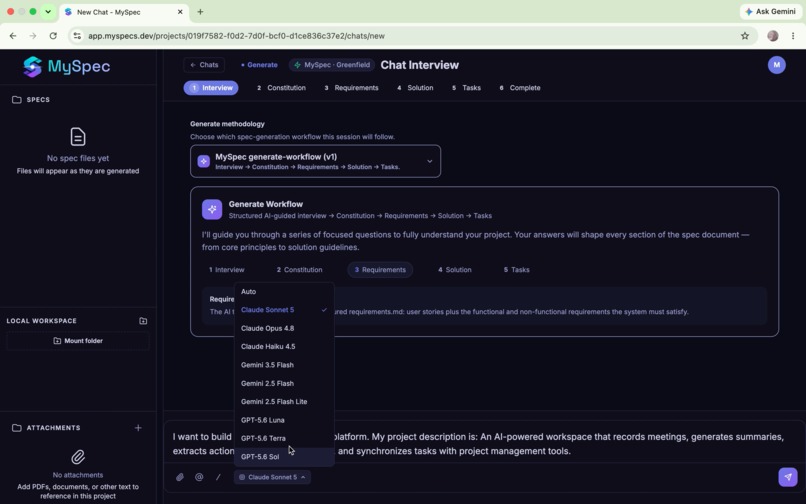Select 5 Tasks inside Generate Workflow card
Viewport: 806px width, 504px height.
pos(516,269)
